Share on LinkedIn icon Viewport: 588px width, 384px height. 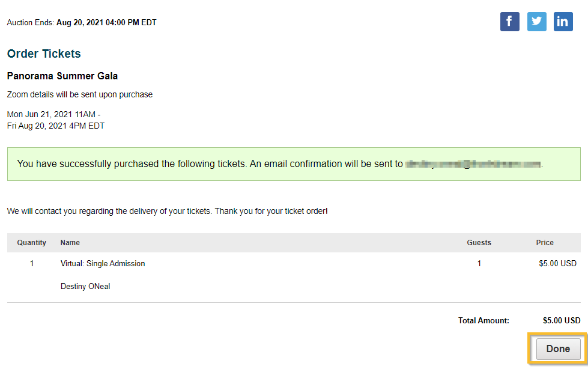(563, 22)
